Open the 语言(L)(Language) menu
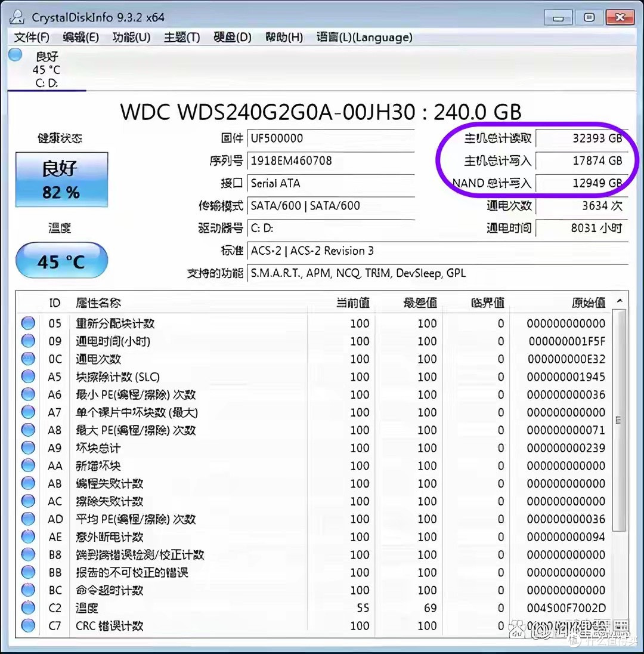The height and width of the screenshot is (654, 644). pos(364,38)
